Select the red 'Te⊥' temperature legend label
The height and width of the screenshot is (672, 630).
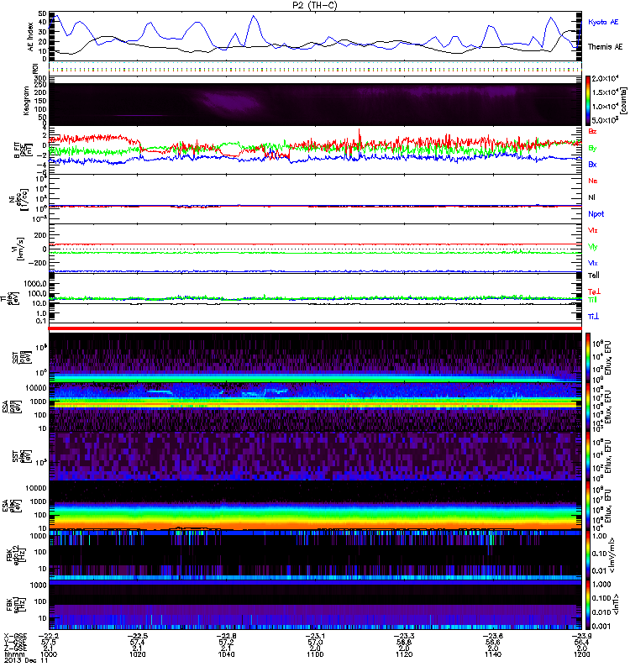tap(595, 291)
